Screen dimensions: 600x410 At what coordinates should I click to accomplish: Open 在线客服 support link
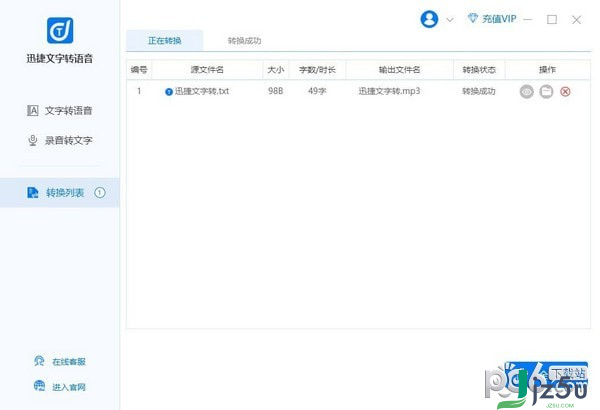60,361
